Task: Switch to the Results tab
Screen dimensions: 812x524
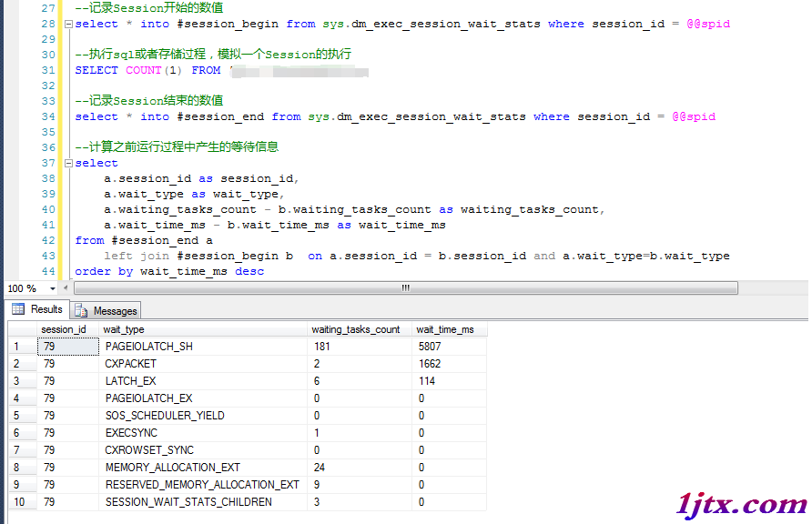Action: 37,309
